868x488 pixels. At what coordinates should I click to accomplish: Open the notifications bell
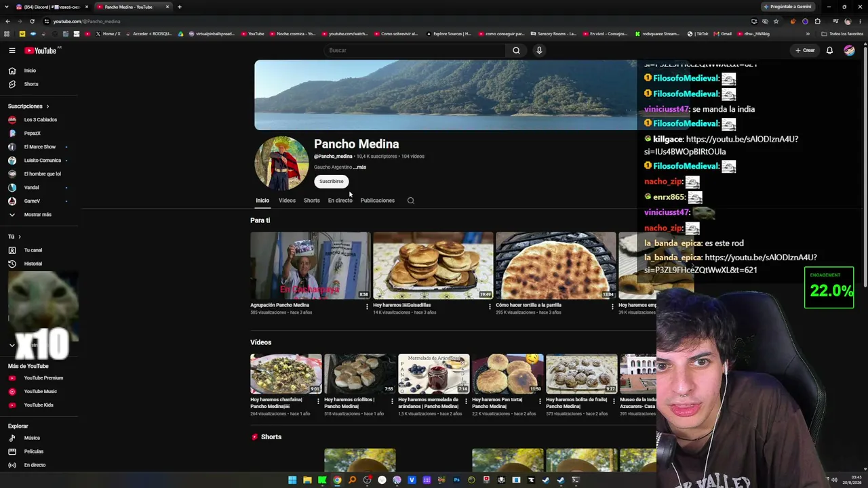pos(829,50)
